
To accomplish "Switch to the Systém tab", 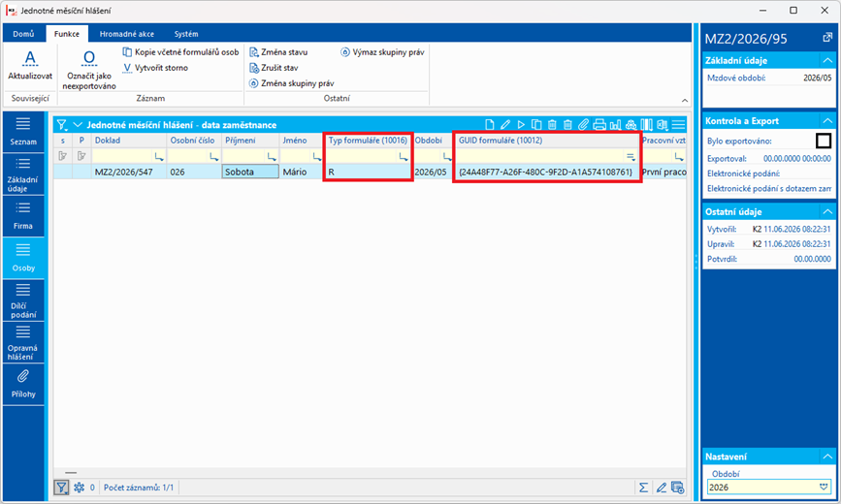I will pos(186,34).
